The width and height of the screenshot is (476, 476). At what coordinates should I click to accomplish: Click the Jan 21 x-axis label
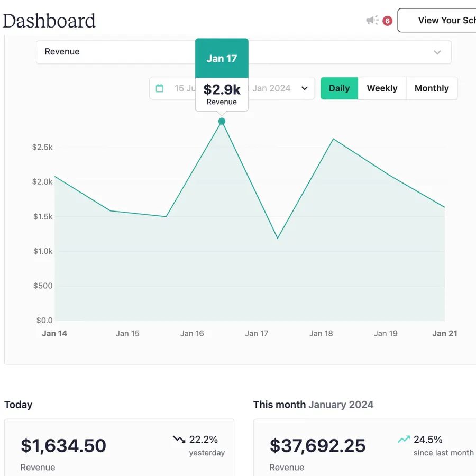point(445,333)
